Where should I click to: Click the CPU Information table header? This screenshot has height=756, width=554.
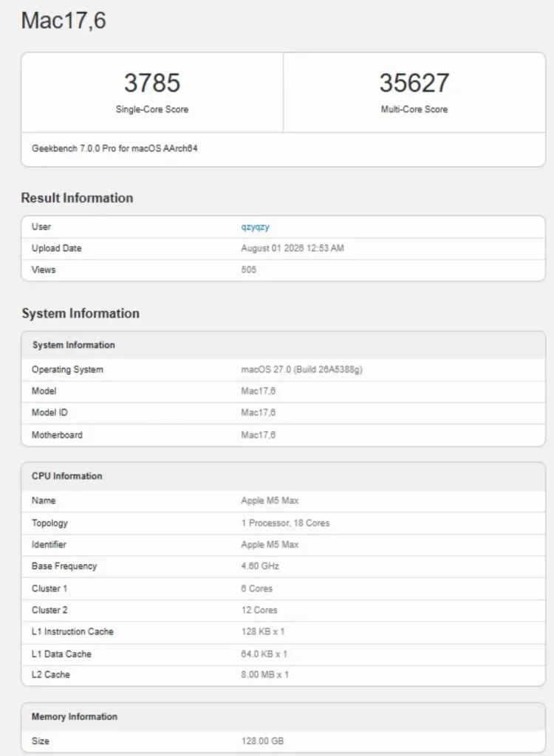67,476
